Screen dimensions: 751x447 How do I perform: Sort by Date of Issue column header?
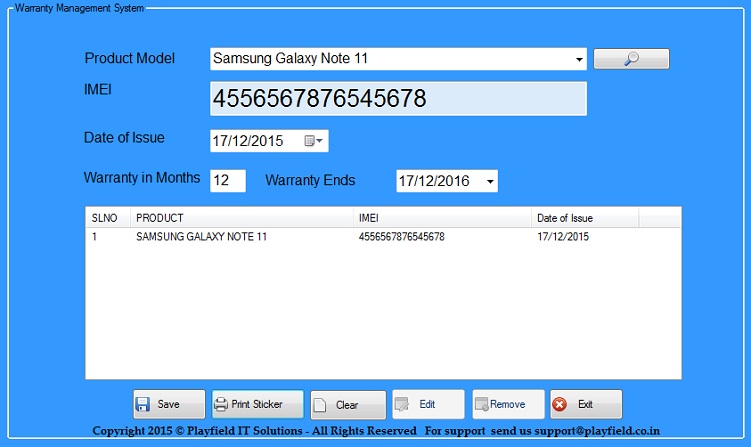tap(584, 217)
